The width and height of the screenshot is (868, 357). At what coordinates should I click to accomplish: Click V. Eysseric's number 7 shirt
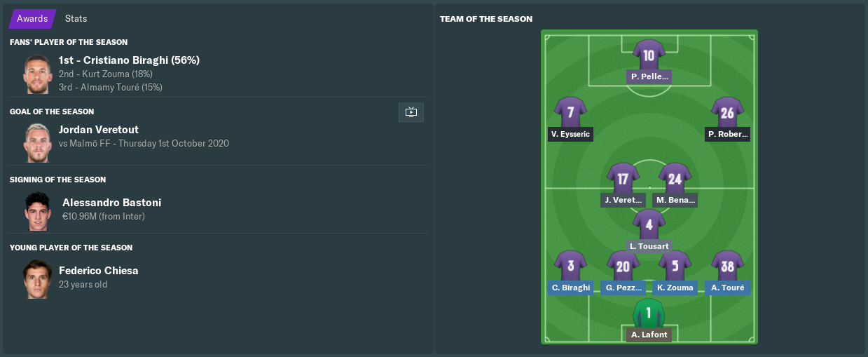(570, 112)
